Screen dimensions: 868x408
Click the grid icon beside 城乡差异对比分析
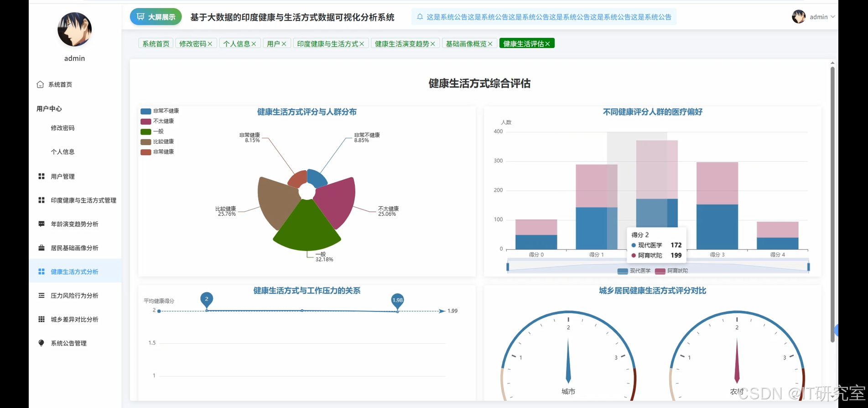click(42, 319)
